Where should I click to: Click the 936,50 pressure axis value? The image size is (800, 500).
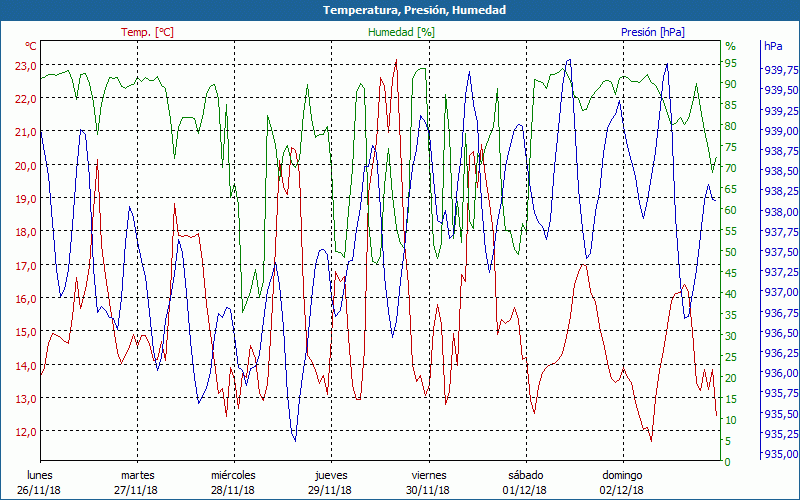pos(781,333)
